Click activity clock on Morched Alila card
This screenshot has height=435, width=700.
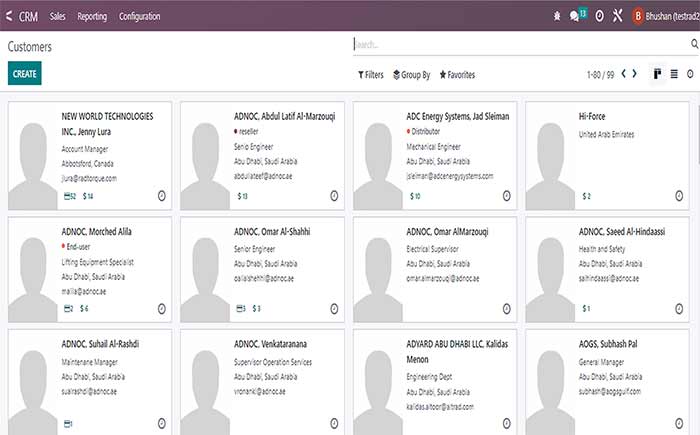click(162, 309)
